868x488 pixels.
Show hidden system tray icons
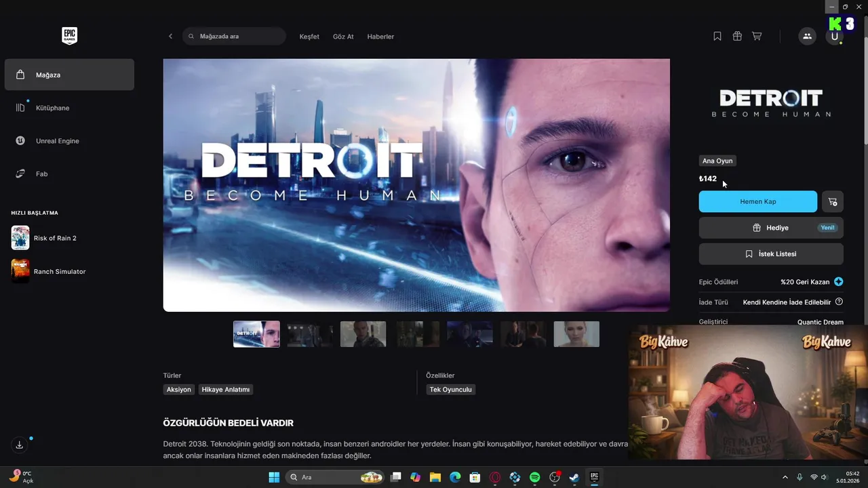[x=785, y=477]
